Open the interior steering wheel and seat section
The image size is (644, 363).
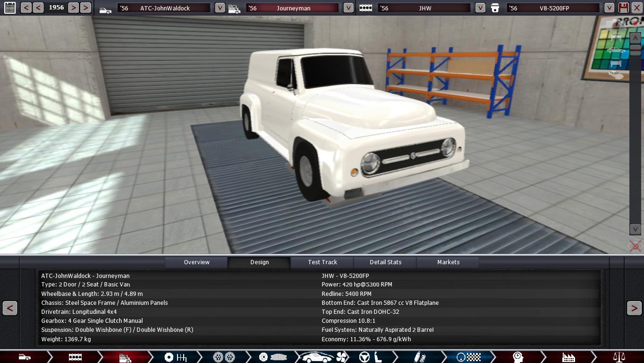point(371,357)
